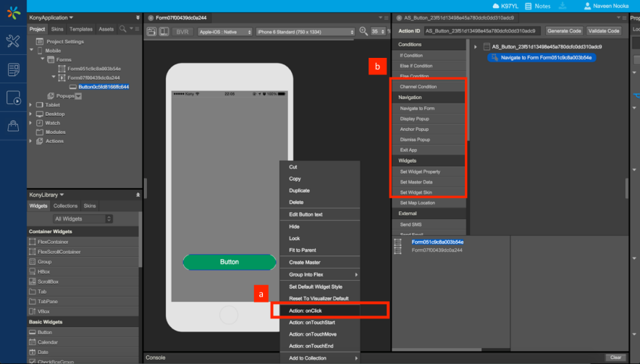Pin the KonyApplication panel

[x=138, y=18]
